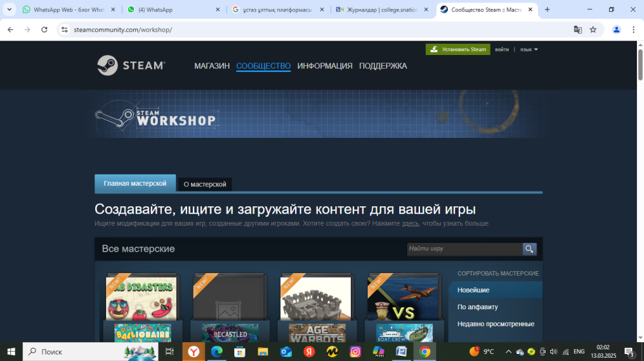The image size is (644, 361).
Task: Click the Установить Steam button
Action: point(458,49)
